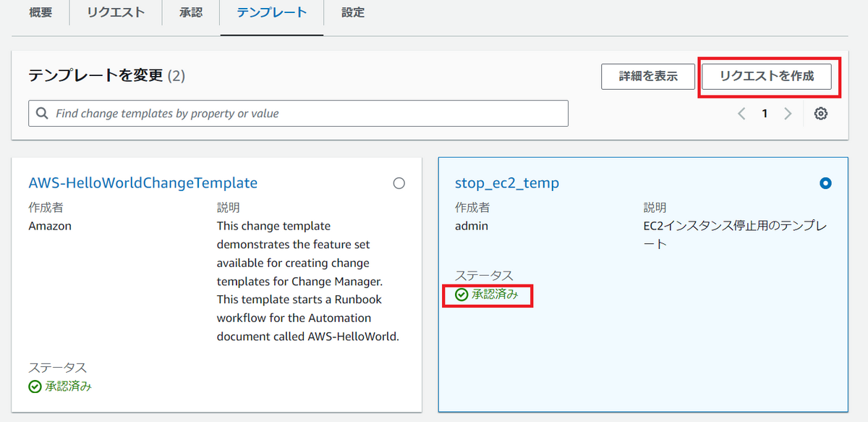
Task: Select the テンプレート tab
Action: [x=271, y=12]
